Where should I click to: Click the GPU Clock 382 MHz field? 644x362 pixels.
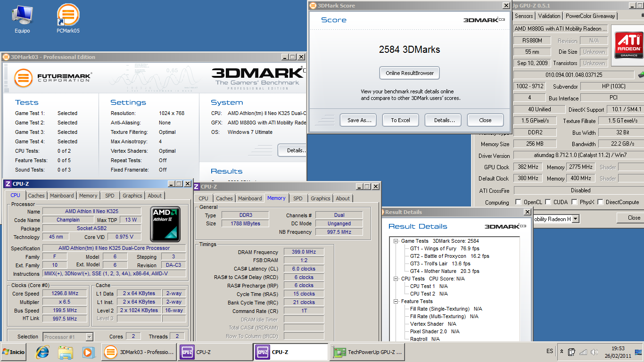point(528,167)
